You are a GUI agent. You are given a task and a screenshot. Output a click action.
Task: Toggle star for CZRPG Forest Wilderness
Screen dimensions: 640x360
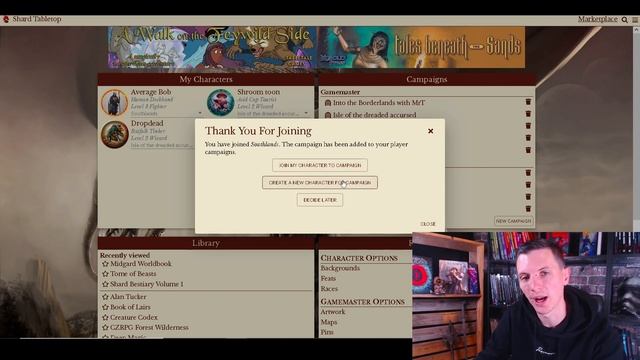click(x=105, y=327)
